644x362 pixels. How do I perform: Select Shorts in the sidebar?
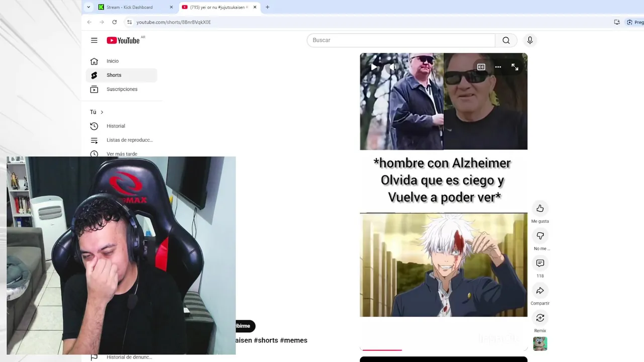point(121,75)
